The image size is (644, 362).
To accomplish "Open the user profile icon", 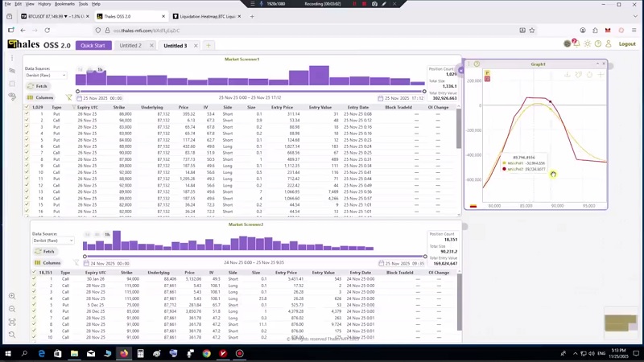I will (608, 44).
